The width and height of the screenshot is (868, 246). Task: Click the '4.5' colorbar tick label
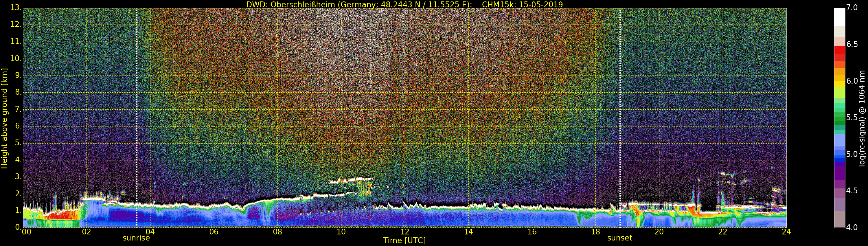(852, 191)
